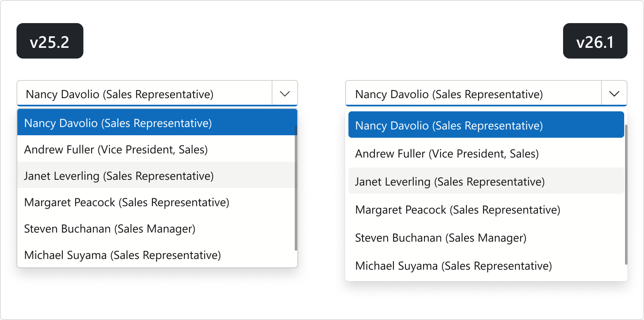Screen dimensions: 644x320
Task: Open the v25.2 dropdown chevron arrow
Action: point(285,94)
